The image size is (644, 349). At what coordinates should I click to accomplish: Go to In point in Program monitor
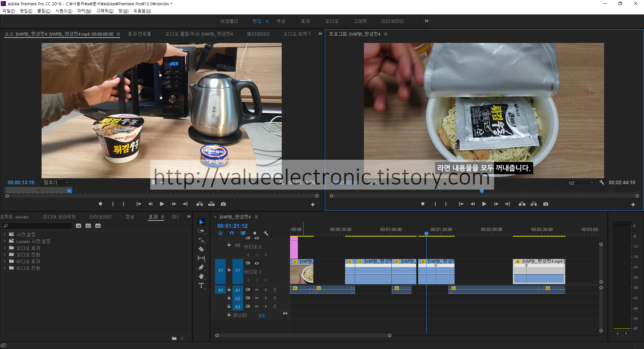pyautogui.click(x=461, y=204)
